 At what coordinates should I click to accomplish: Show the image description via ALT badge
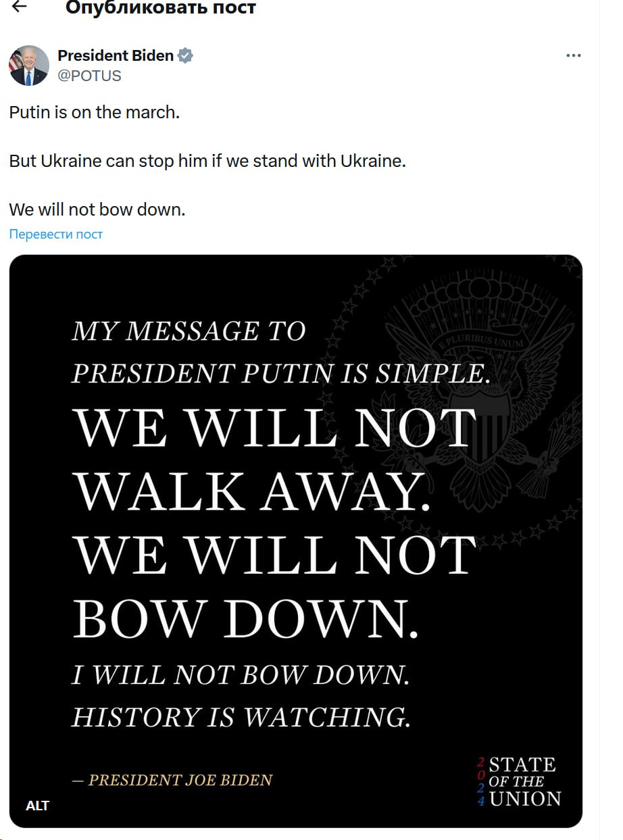(37, 806)
